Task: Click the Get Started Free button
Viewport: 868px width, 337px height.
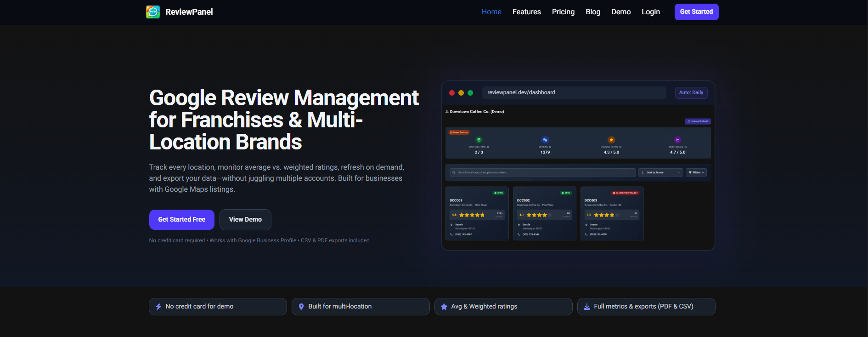Action: [182, 220]
